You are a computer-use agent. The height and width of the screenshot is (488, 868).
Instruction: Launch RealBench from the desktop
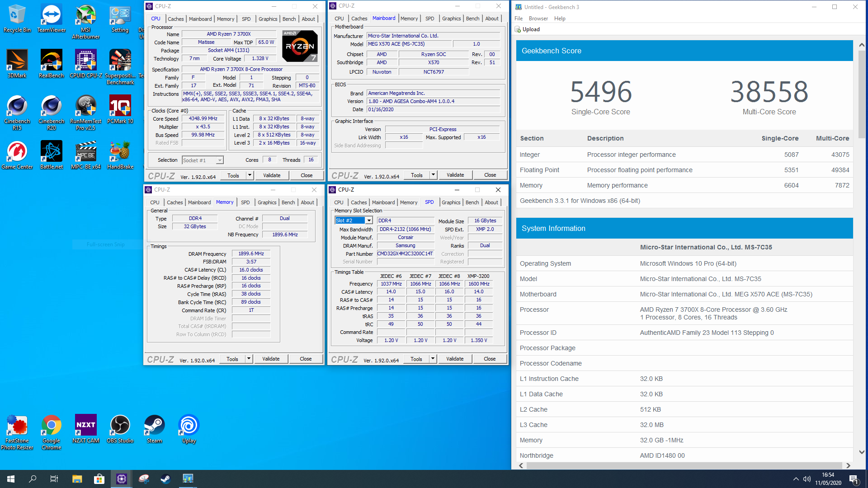[51, 64]
